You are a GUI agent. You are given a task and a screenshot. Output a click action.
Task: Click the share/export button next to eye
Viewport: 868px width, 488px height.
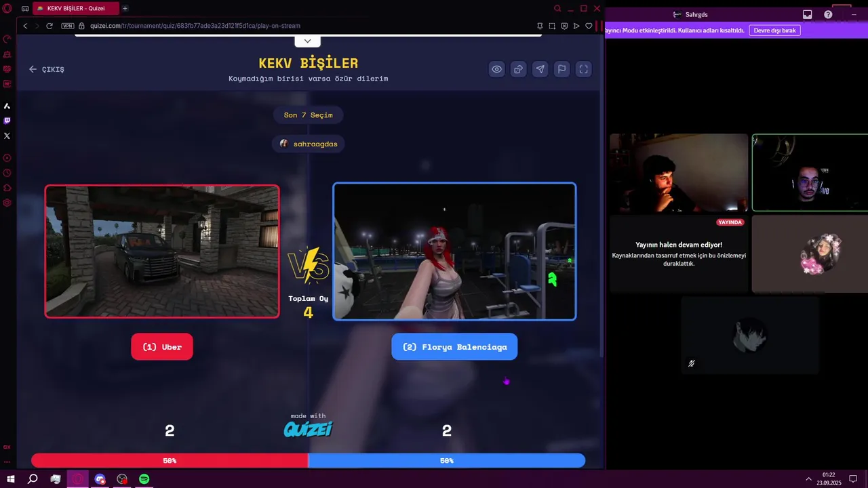click(x=519, y=69)
